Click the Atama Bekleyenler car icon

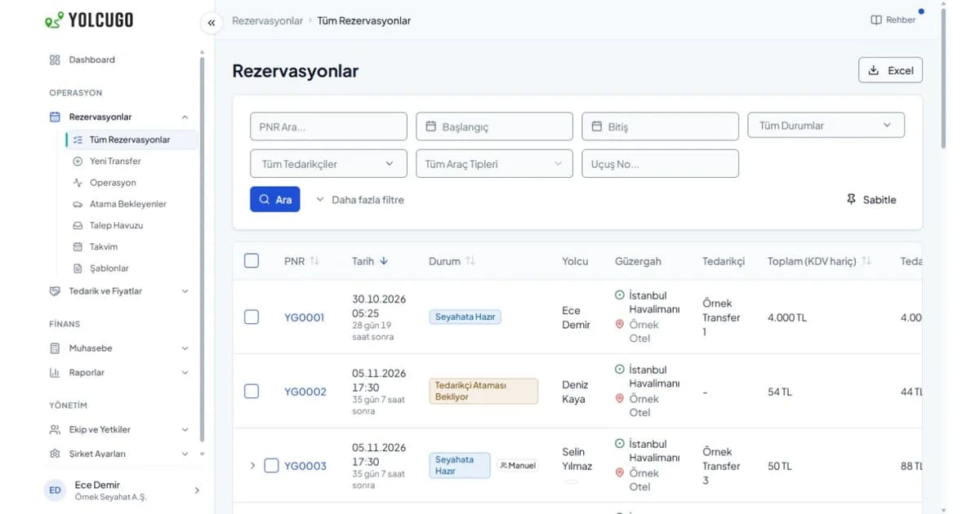[78, 204]
